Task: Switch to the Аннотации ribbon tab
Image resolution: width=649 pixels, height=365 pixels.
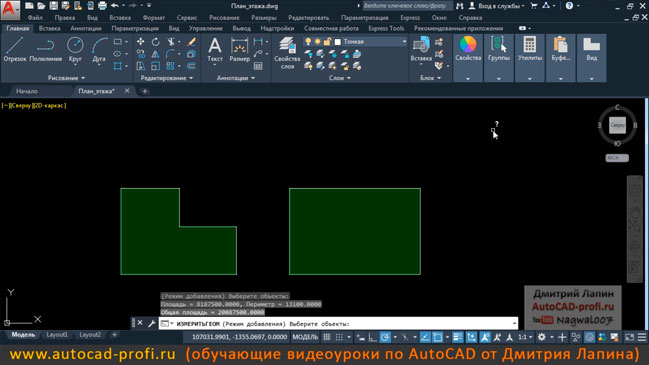Action: tap(86, 29)
